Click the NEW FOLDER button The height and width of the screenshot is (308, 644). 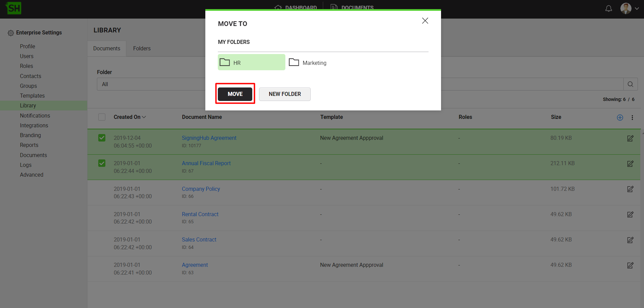click(285, 94)
